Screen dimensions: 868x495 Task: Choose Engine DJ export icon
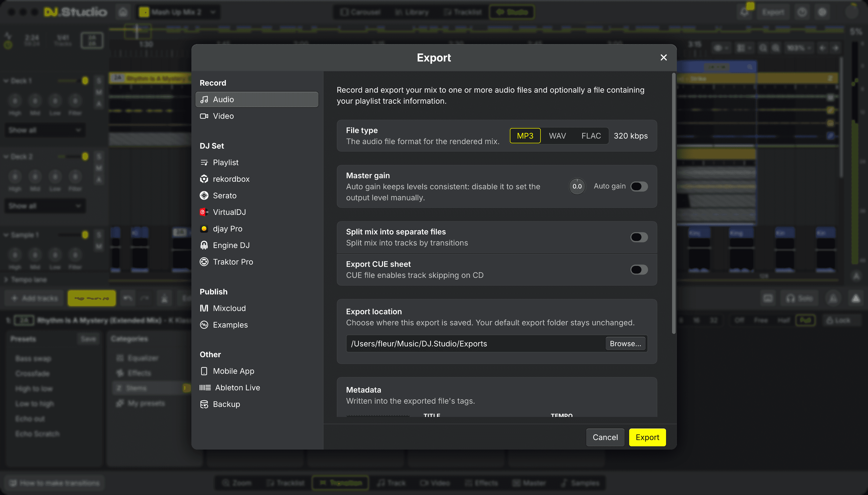click(x=204, y=245)
